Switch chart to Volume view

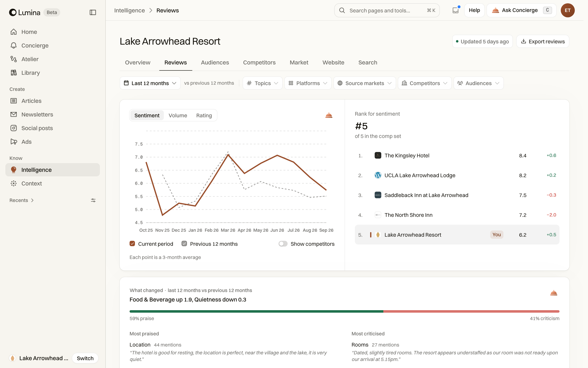pyautogui.click(x=178, y=115)
